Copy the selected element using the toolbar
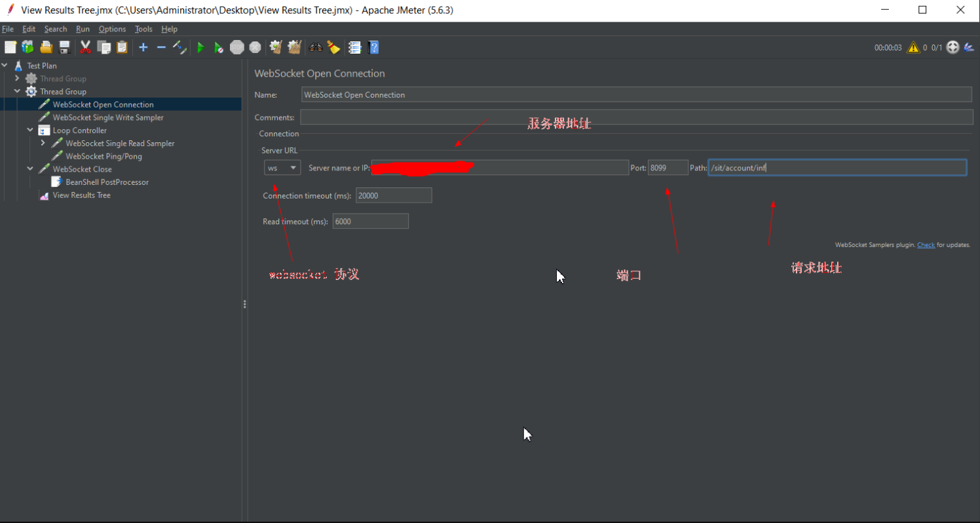Image resolution: width=980 pixels, height=523 pixels. (x=104, y=47)
